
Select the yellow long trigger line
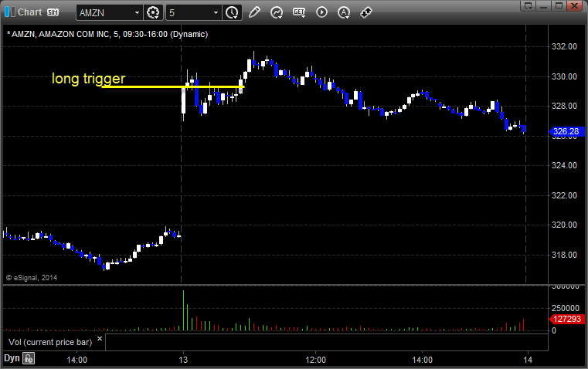point(173,87)
